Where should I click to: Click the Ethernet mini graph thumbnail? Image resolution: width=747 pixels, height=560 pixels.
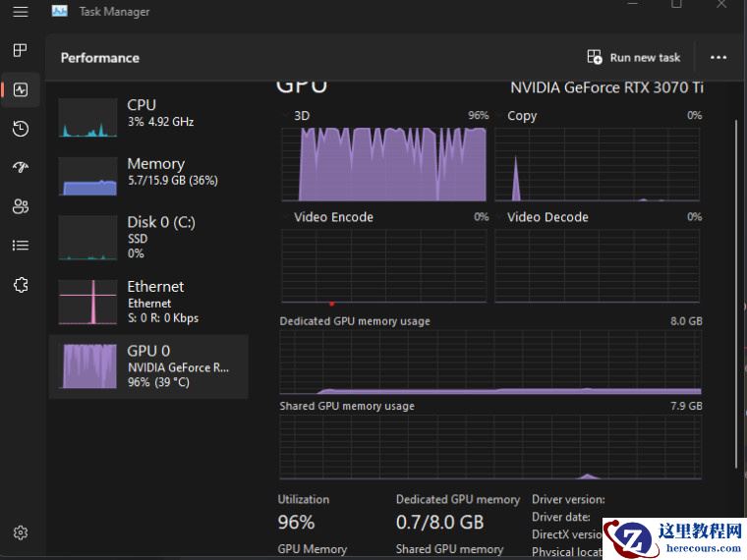tap(87, 302)
